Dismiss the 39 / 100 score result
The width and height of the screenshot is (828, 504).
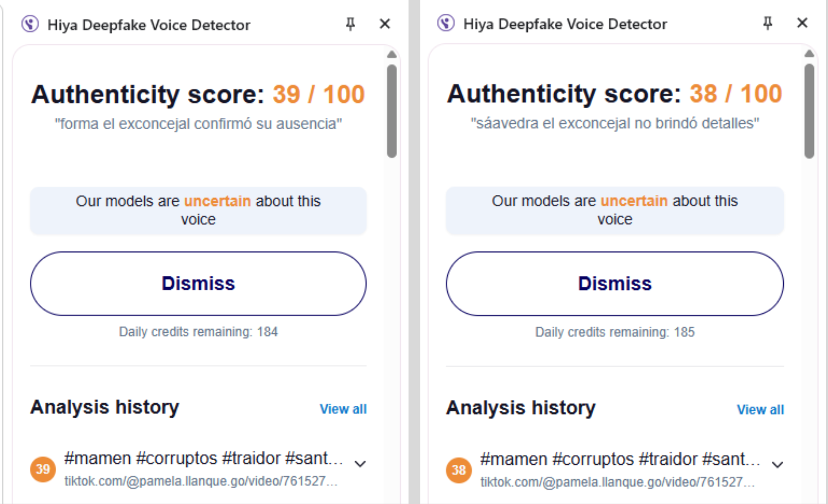click(198, 283)
